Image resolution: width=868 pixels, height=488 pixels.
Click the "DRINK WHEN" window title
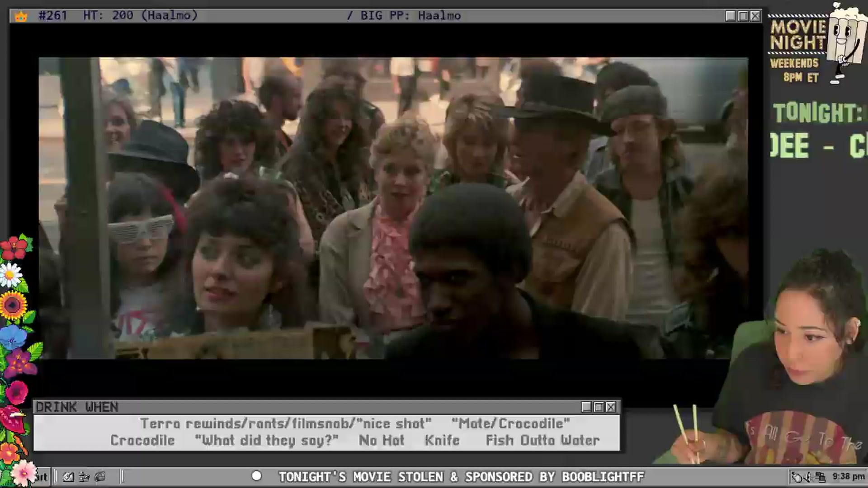[77, 407]
